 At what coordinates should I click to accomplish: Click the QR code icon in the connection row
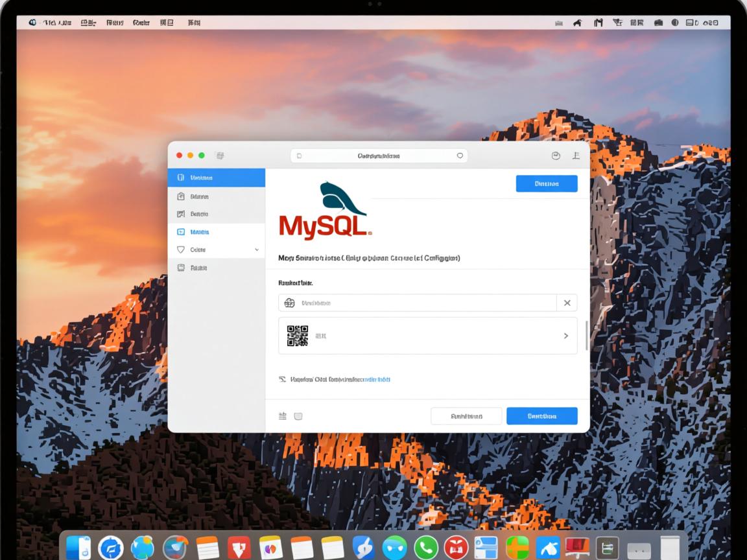[x=298, y=335]
